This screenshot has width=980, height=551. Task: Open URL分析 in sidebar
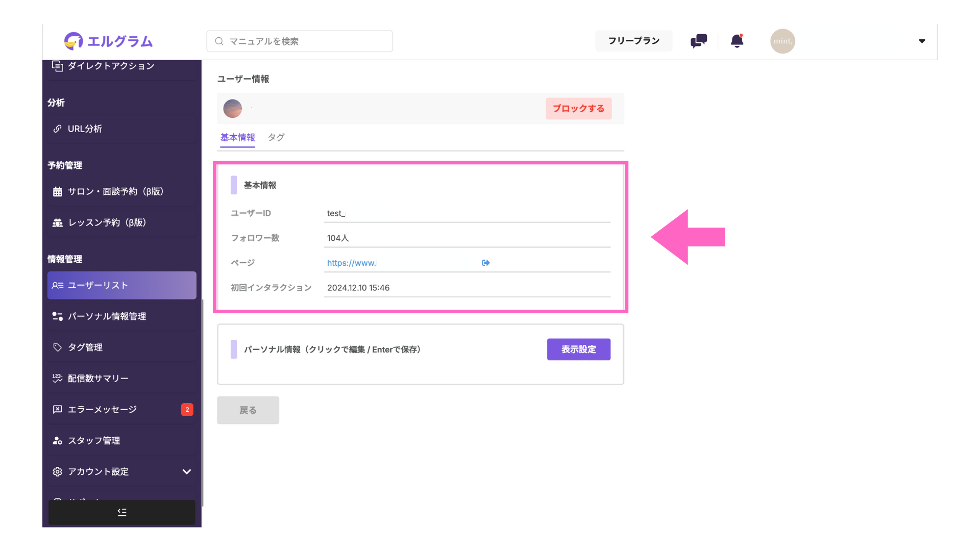tap(122, 129)
